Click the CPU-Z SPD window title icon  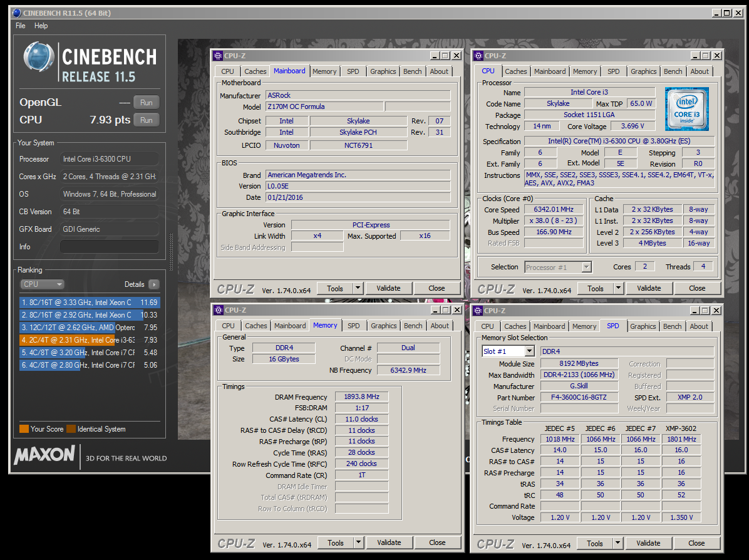[x=478, y=311]
